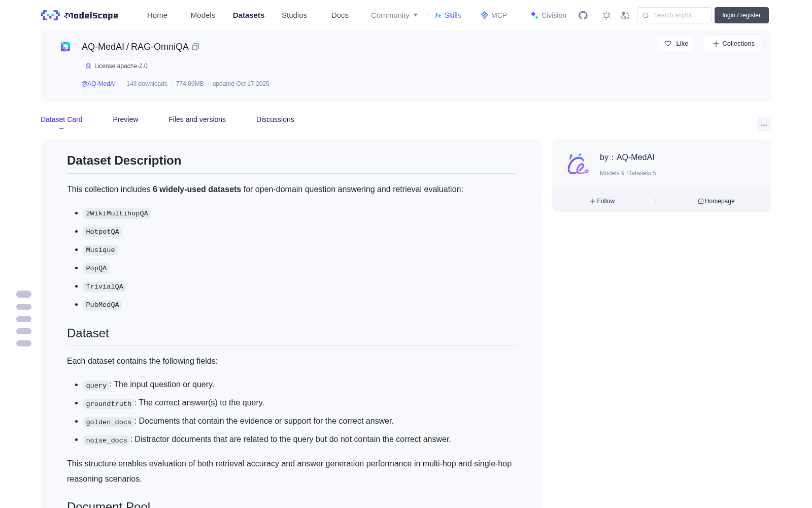This screenshot has height=508, width=812.
Task: Click the golden_docs field code label
Action: (109, 422)
